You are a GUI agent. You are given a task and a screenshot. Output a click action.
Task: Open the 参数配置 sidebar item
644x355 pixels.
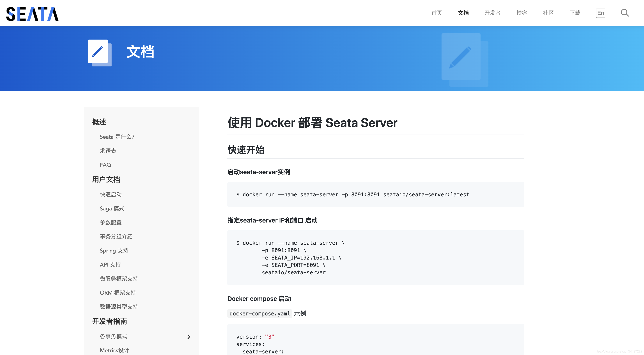(x=111, y=223)
